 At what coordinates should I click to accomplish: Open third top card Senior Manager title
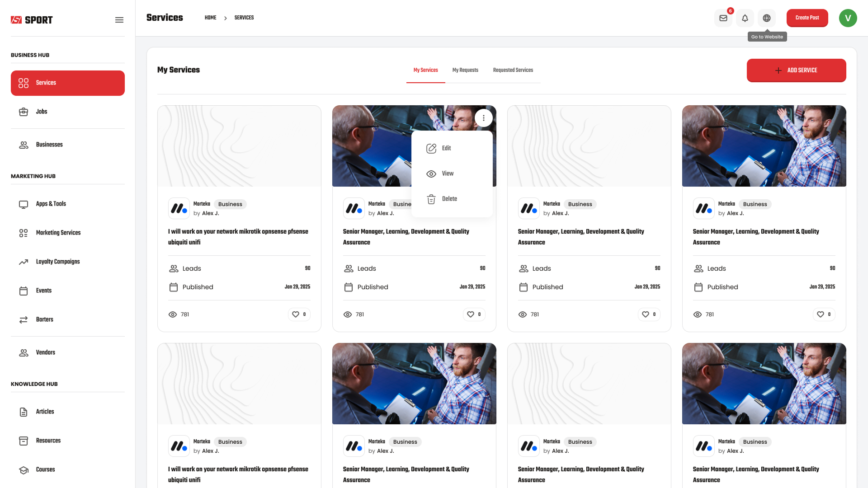pyautogui.click(x=581, y=237)
